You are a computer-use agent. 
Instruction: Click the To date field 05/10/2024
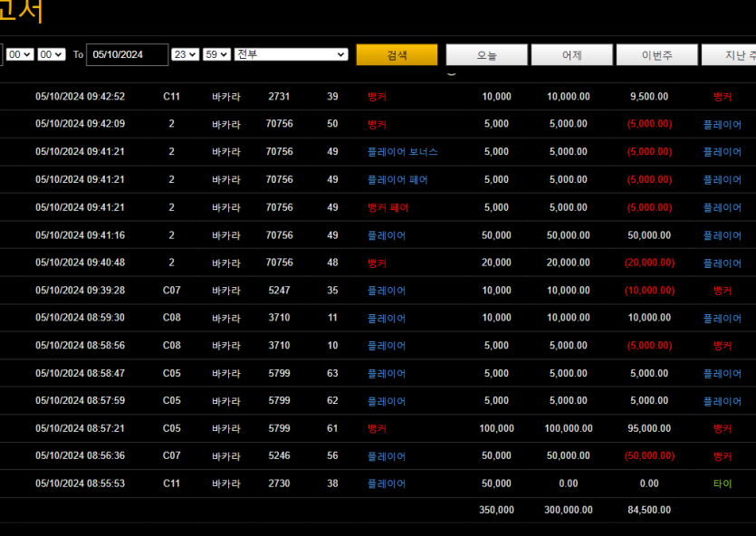(x=127, y=54)
